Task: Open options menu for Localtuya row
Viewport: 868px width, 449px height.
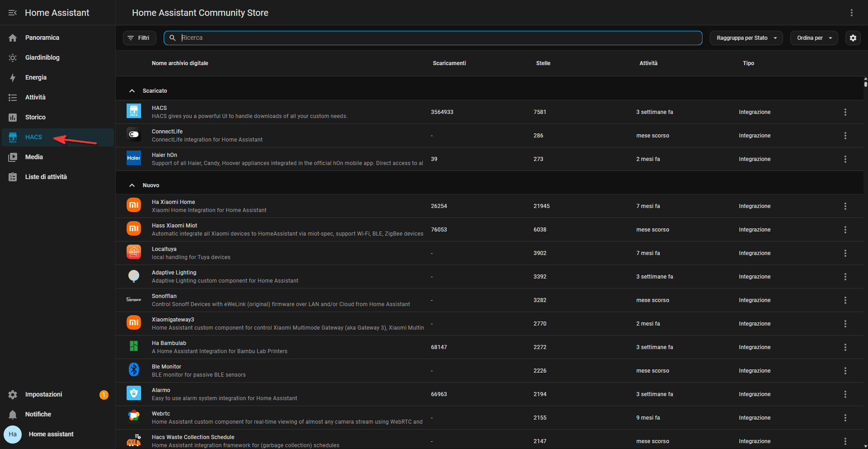Action: pos(845,253)
